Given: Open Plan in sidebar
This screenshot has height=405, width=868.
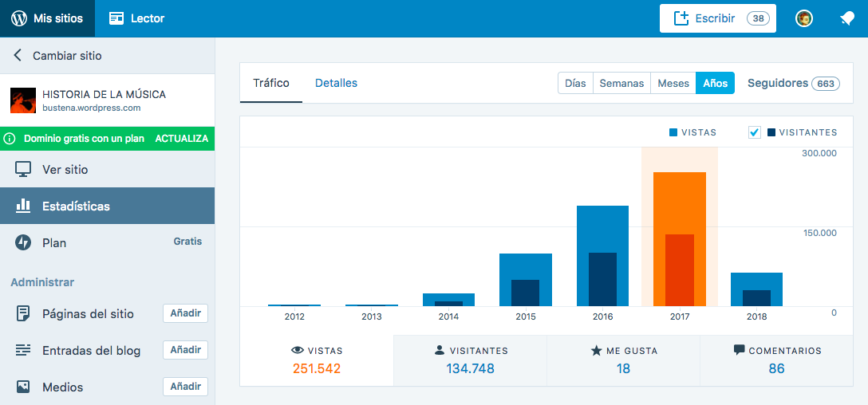Looking at the screenshot, I should point(108,242).
